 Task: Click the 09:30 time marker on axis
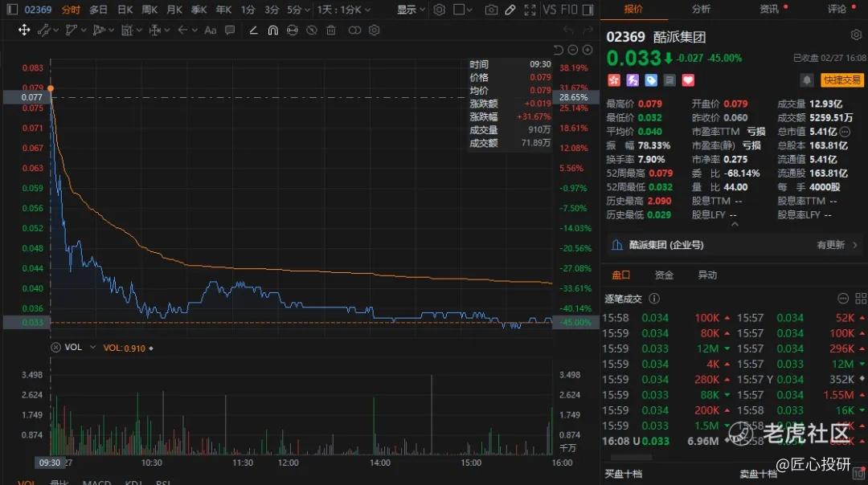coord(49,463)
